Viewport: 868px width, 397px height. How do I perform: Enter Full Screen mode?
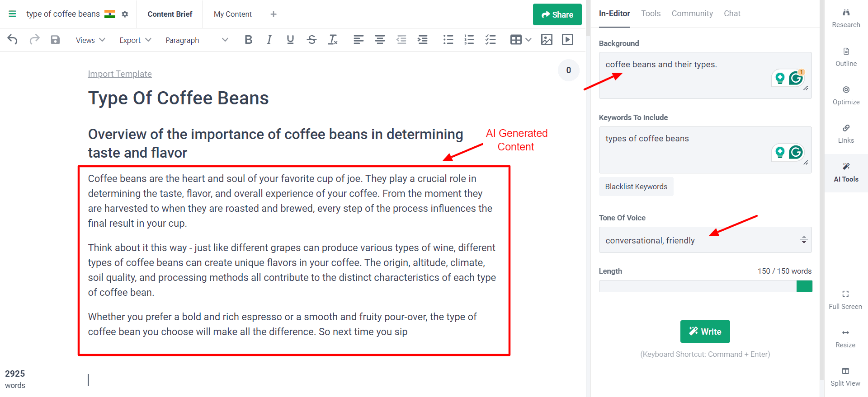[x=845, y=299]
